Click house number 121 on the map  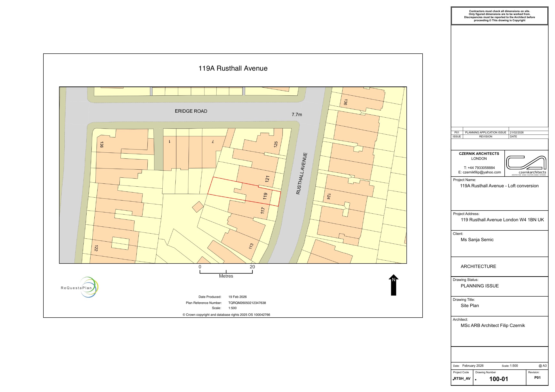pyautogui.click(x=267, y=179)
